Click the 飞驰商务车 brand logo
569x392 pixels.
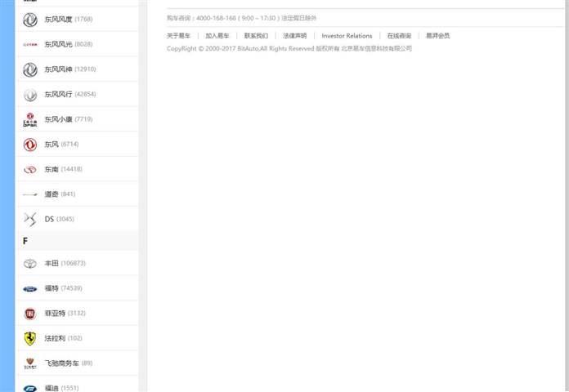pos(30,363)
